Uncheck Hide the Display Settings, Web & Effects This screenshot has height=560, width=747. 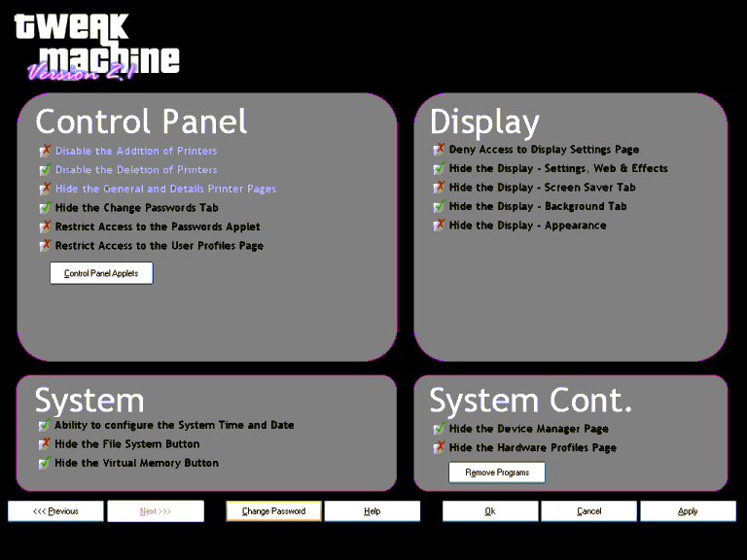[x=439, y=169]
